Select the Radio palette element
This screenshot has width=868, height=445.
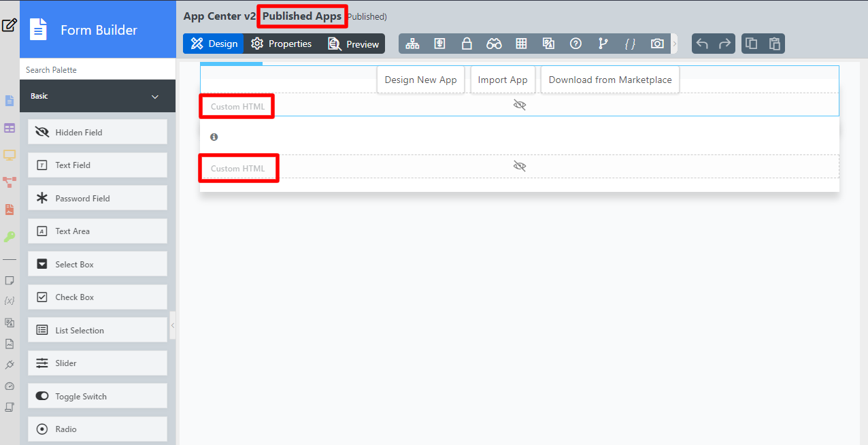coord(97,429)
